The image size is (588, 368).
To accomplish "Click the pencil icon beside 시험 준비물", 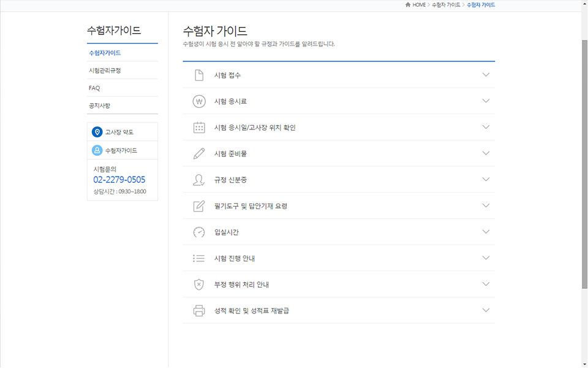I will pos(198,154).
